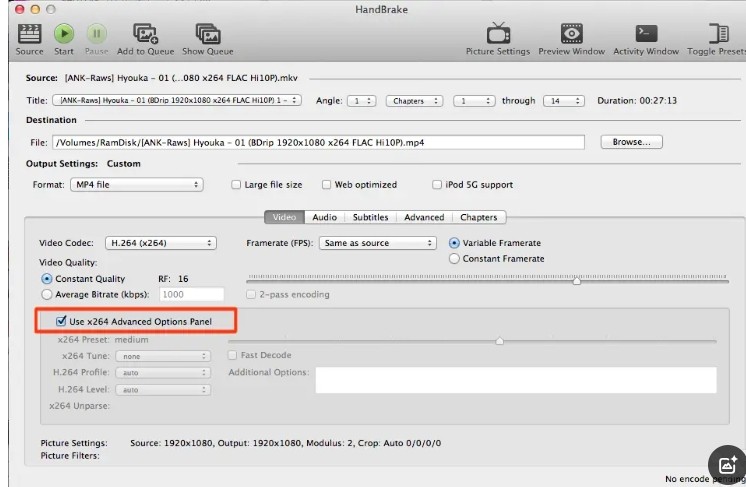
Task: Select the Constant Framerate radio button
Action: (x=455, y=259)
